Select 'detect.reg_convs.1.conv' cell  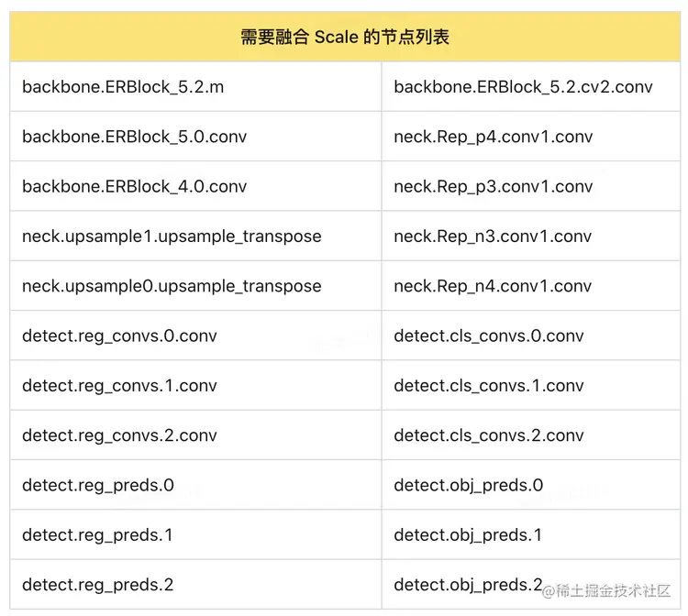(195, 385)
